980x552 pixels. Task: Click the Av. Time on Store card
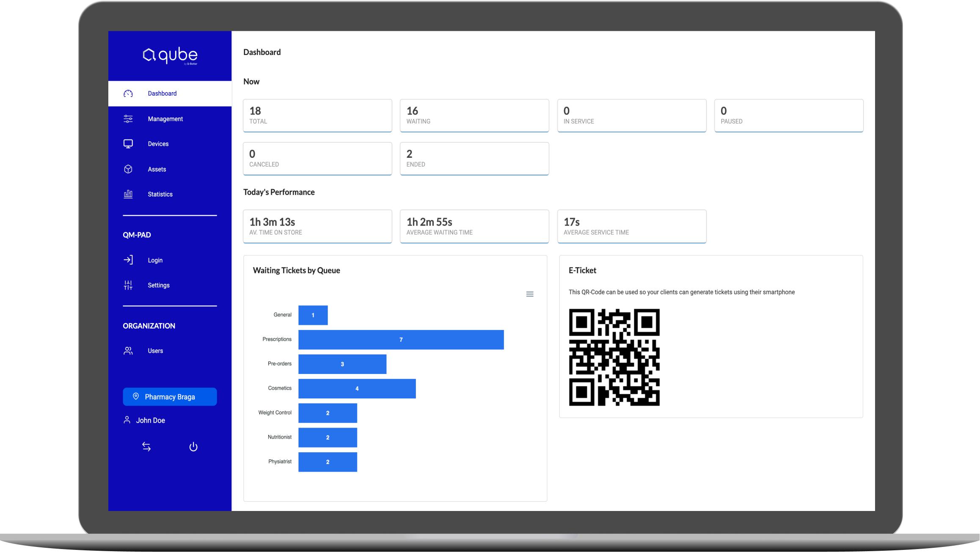317,226
